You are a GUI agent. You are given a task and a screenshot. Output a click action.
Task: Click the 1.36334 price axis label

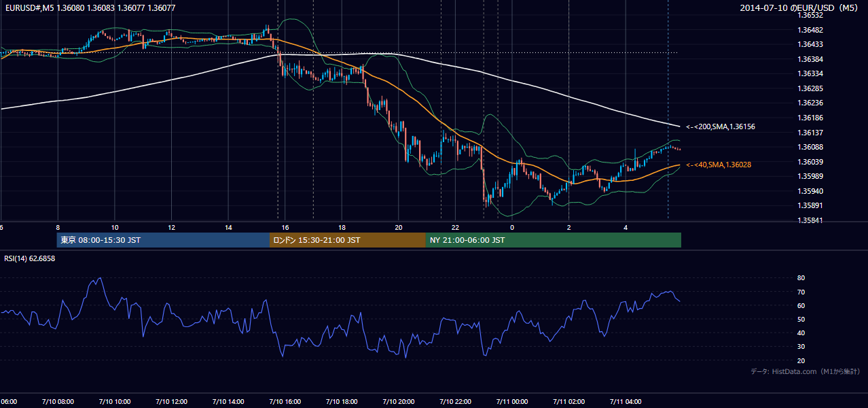(x=810, y=73)
